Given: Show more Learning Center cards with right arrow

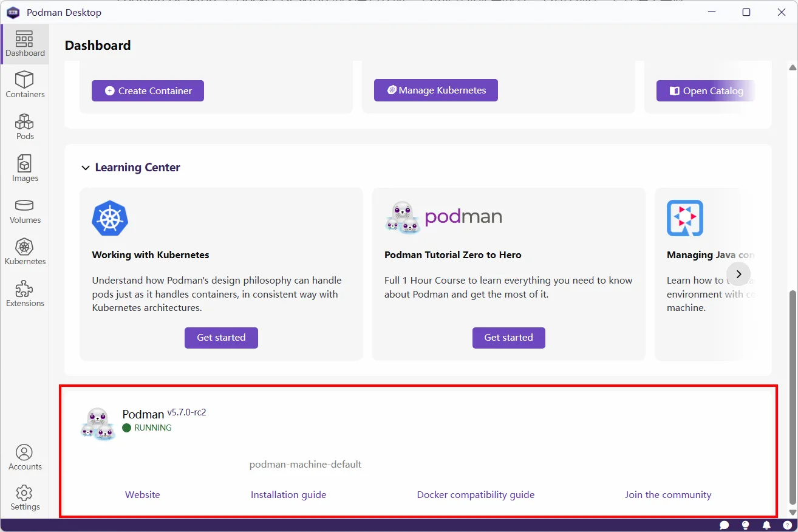Looking at the screenshot, I should (x=738, y=274).
